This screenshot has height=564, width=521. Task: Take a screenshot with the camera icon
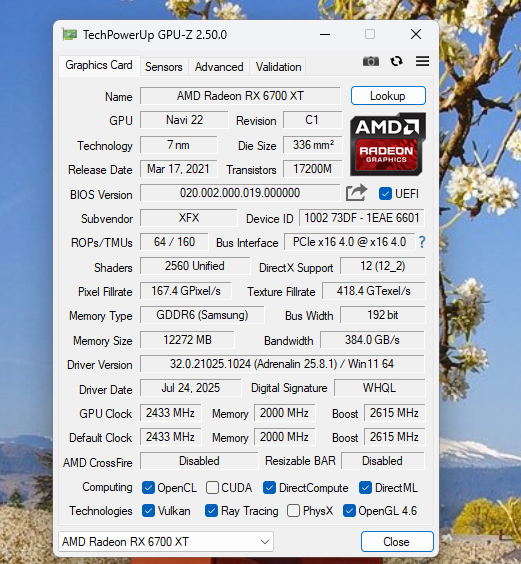[x=371, y=62]
